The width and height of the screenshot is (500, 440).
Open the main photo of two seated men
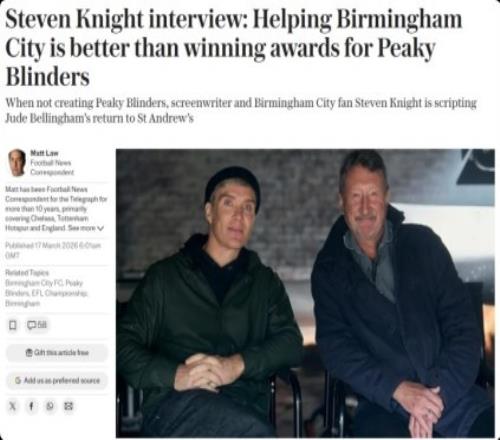pos(305,293)
